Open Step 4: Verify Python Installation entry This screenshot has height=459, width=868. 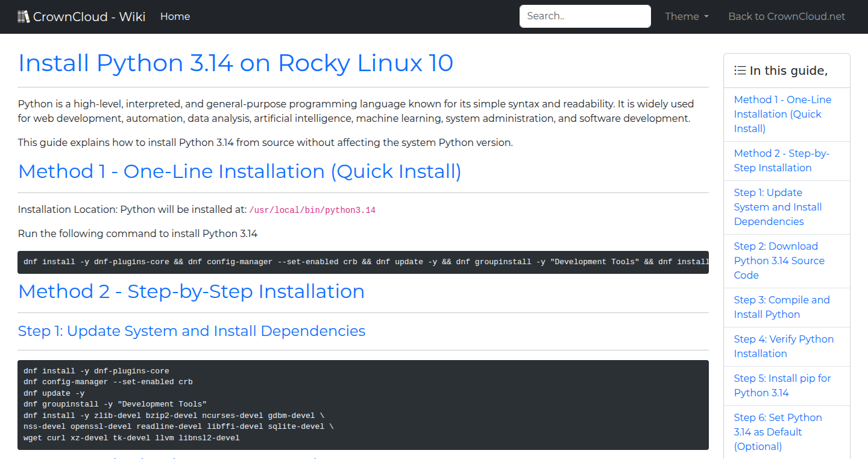[787, 346]
